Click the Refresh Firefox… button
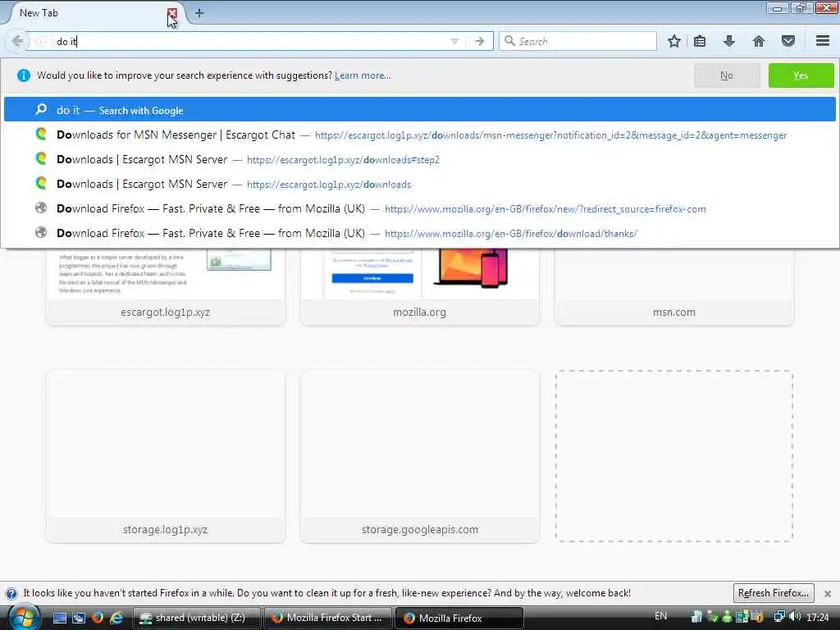Viewport: 840px width, 630px height. pos(774,593)
